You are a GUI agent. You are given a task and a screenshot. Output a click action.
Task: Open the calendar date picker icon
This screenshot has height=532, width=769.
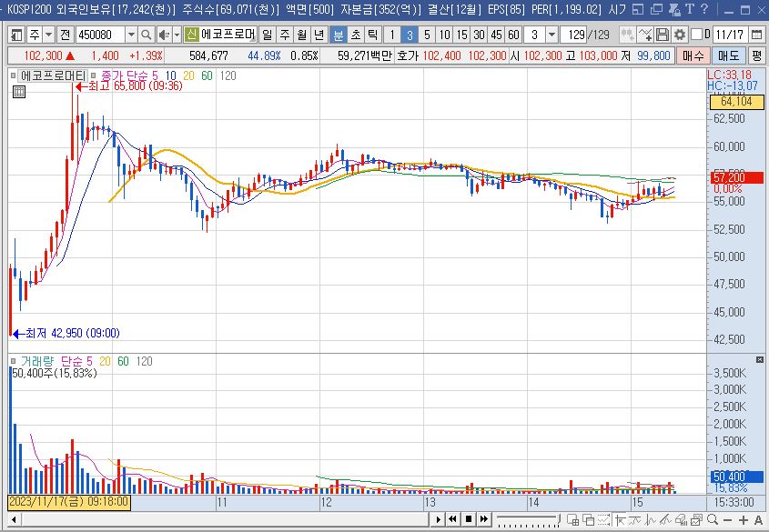click(x=757, y=35)
